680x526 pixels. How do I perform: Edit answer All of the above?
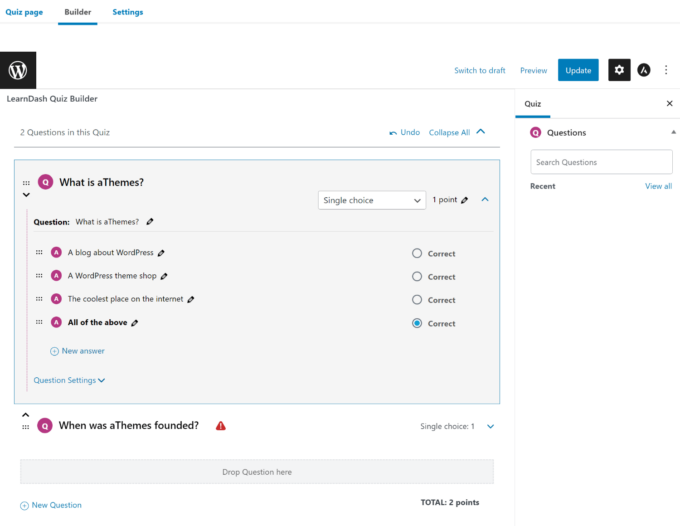(135, 323)
